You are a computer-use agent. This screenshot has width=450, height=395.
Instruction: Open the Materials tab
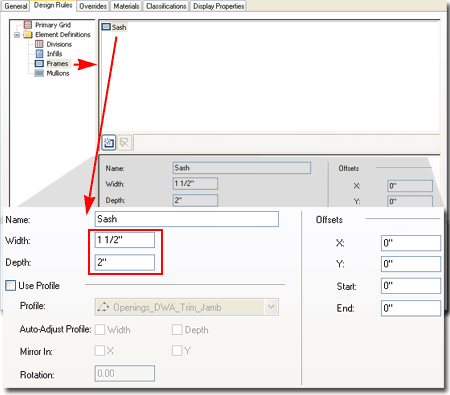pyautogui.click(x=126, y=6)
